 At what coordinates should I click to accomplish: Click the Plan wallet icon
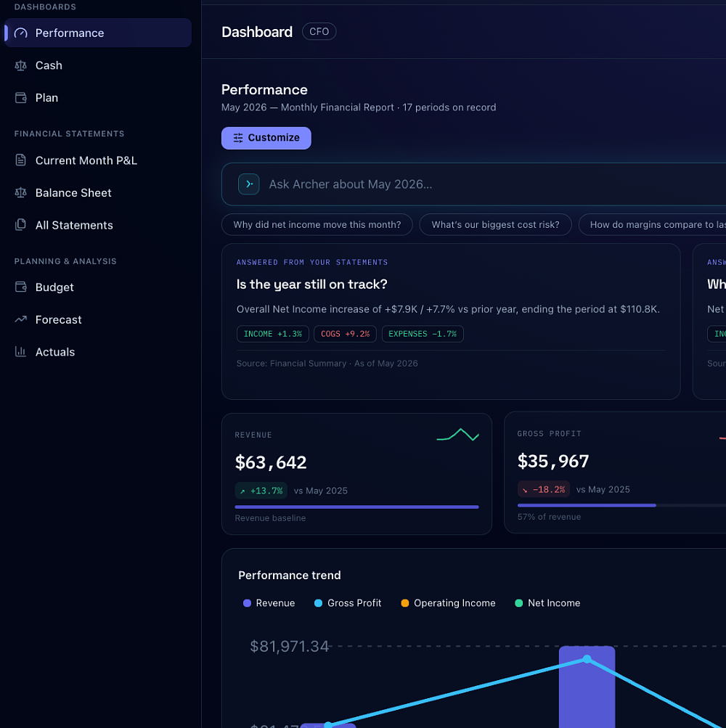(x=21, y=98)
